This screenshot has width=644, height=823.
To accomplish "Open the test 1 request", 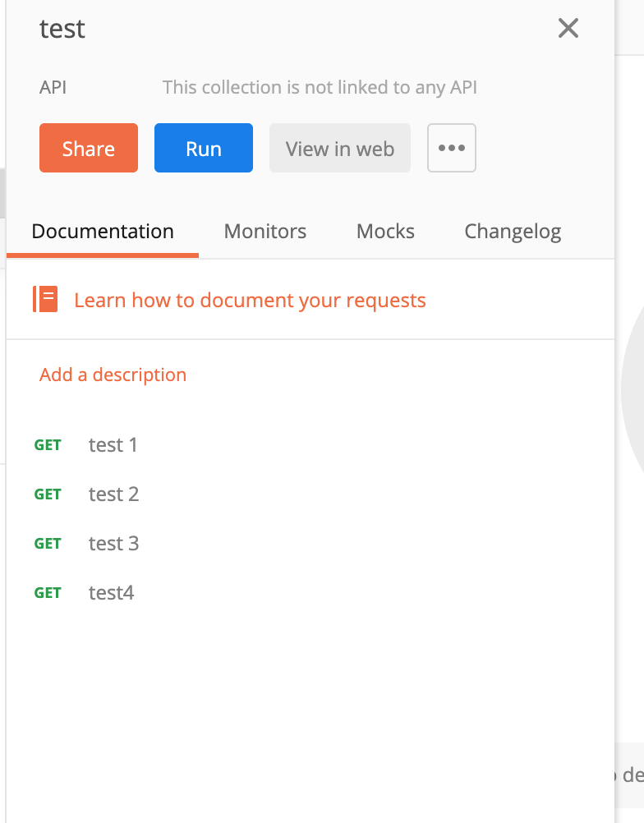I will (113, 445).
